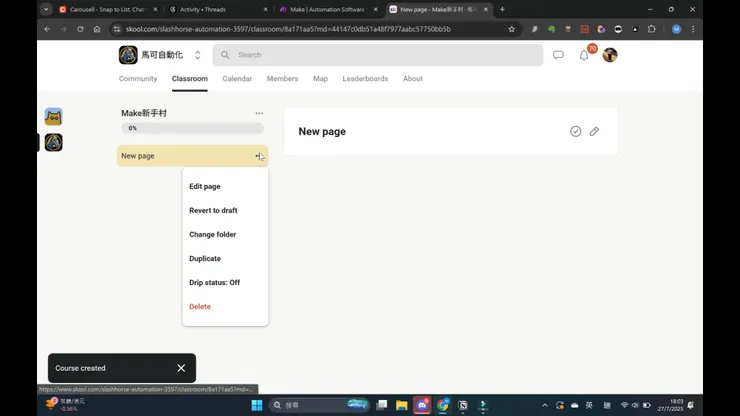Open the browser extensions puzzle icon
Screen dimensions: 740x416
pos(651,29)
